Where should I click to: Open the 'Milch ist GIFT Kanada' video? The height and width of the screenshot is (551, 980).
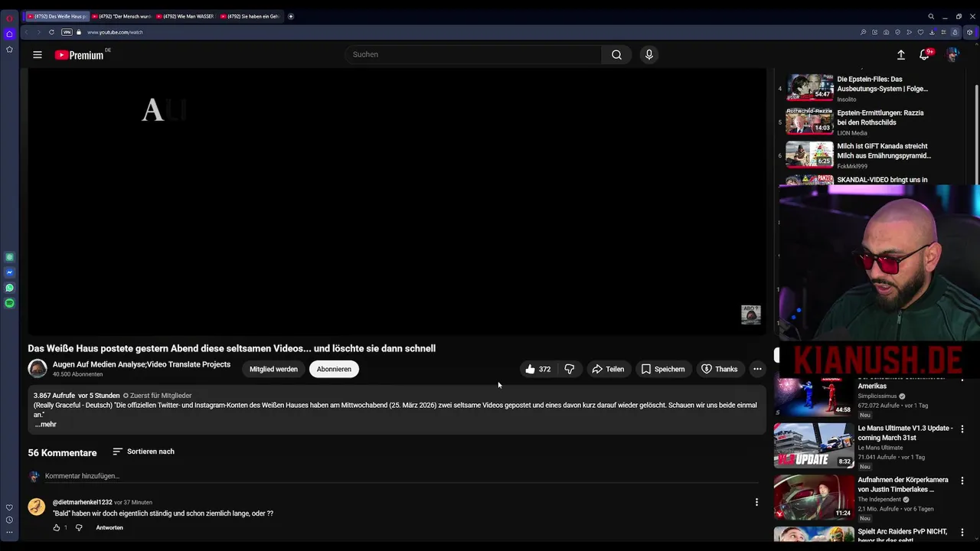pos(884,151)
